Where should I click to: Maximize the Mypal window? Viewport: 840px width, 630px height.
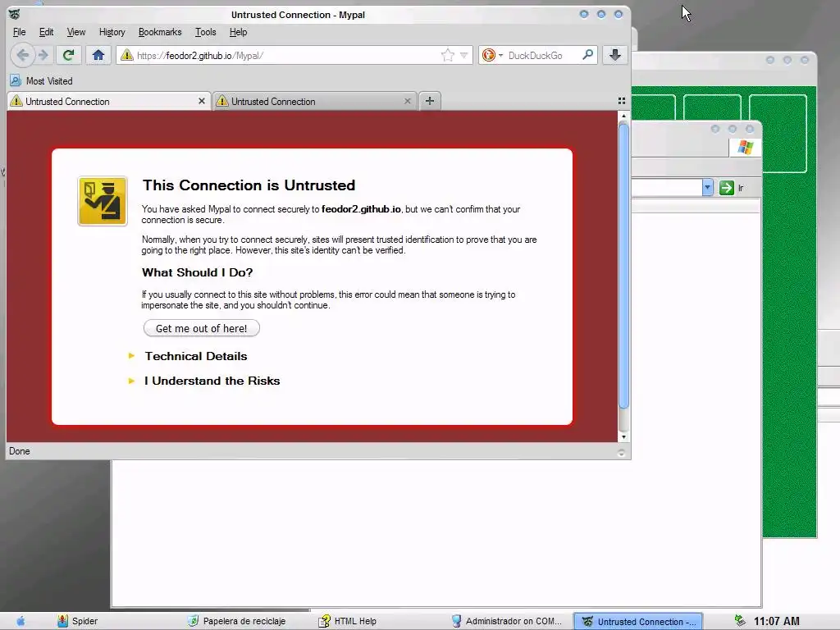pos(601,15)
